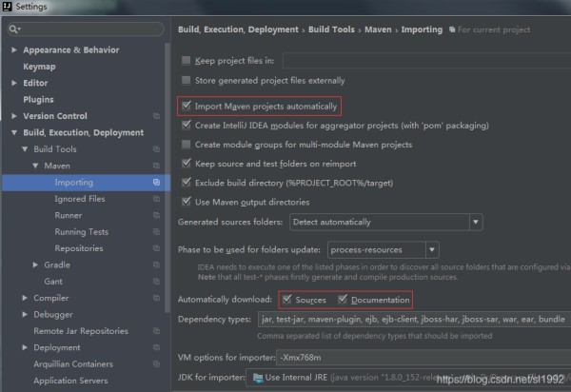The height and width of the screenshot is (392, 571).
Task: Open JDK for importer dropdown
Action: pos(408,378)
